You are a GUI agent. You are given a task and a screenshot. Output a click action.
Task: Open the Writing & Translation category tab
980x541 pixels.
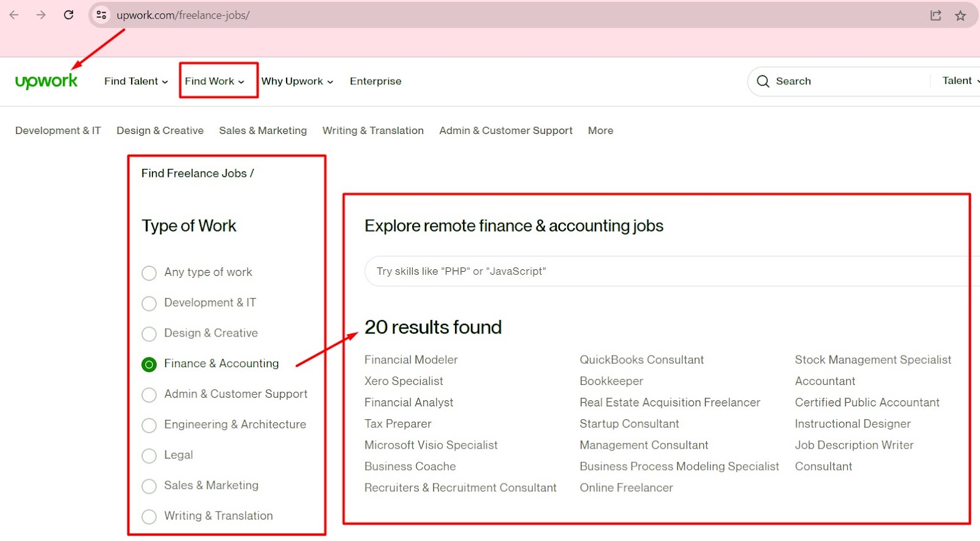(373, 130)
